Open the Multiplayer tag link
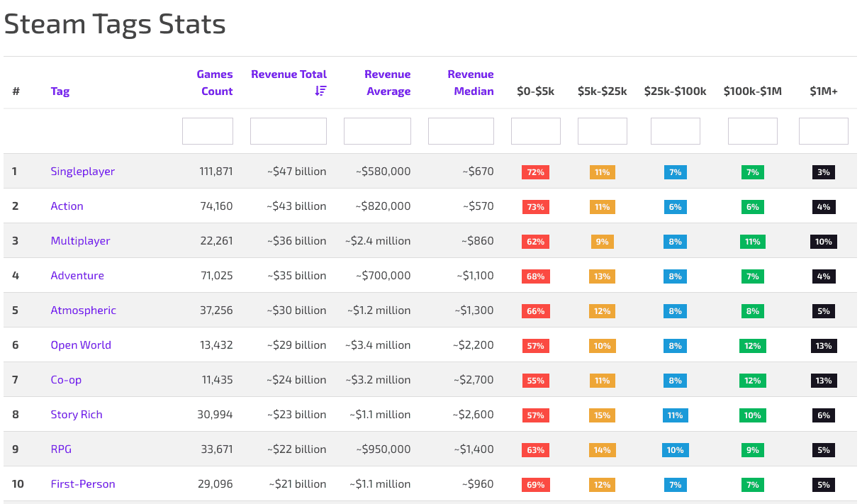 [81, 241]
